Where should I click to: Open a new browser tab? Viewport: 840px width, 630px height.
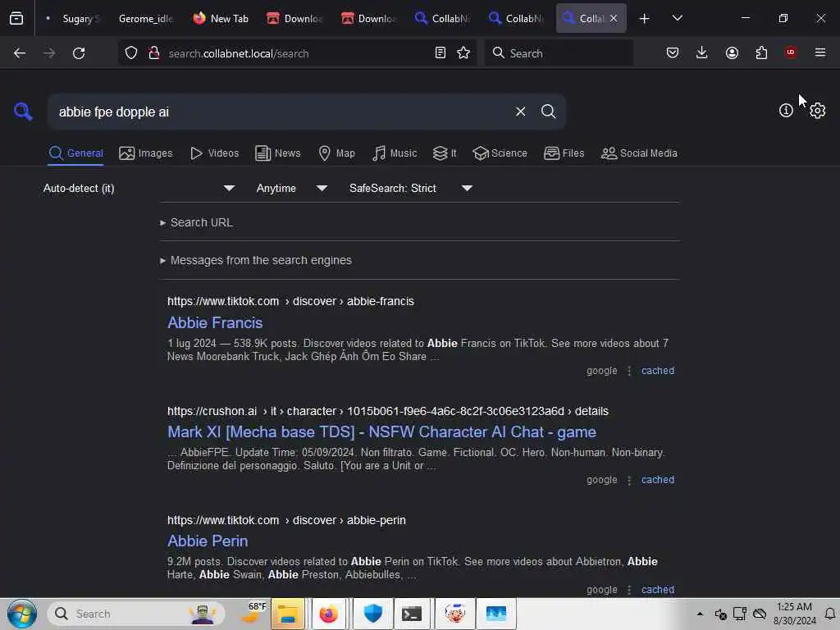[644, 19]
